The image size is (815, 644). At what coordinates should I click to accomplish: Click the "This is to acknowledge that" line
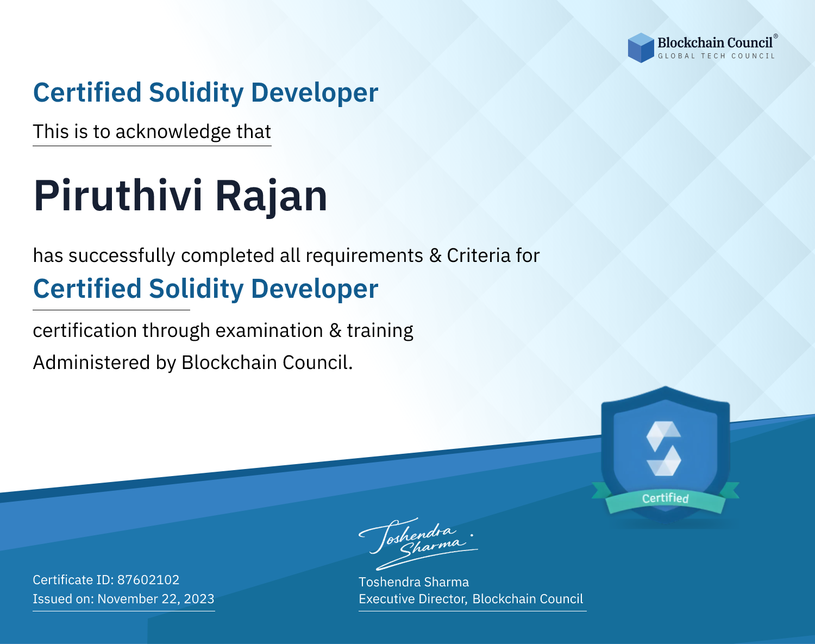tap(152, 132)
